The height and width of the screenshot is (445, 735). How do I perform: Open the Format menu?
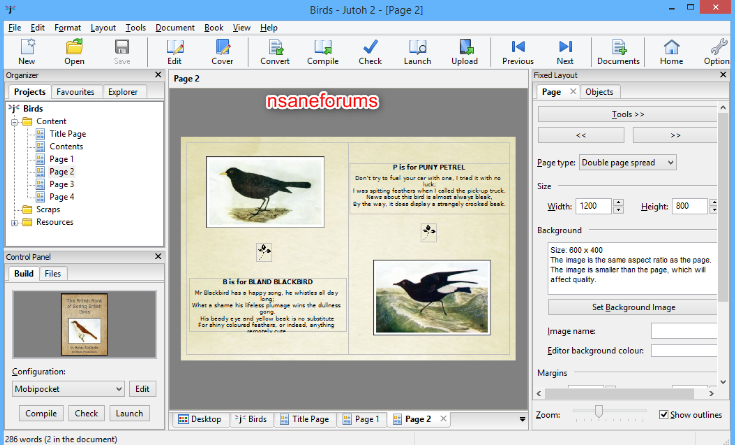(x=68, y=28)
